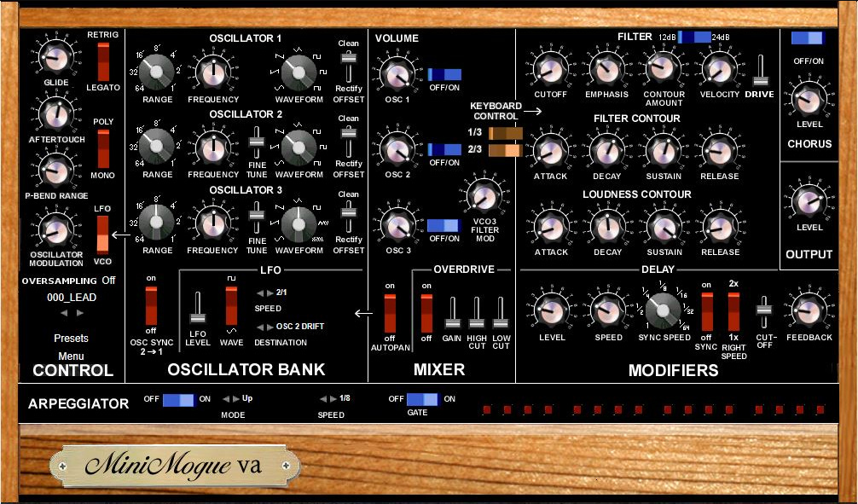The height and width of the screenshot is (504, 858).
Task: Toggle the Autopan on/off switch
Action: coord(390,313)
